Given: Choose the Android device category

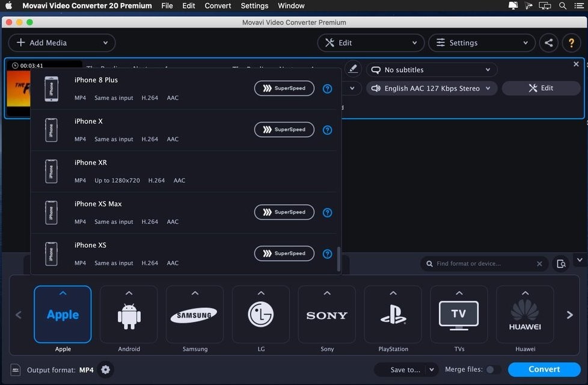Looking at the screenshot, I should (x=129, y=314).
